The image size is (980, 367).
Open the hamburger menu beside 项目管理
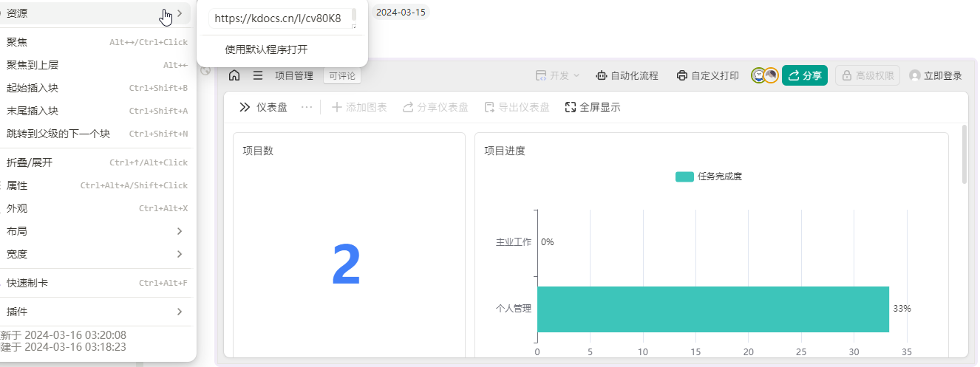coord(258,75)
